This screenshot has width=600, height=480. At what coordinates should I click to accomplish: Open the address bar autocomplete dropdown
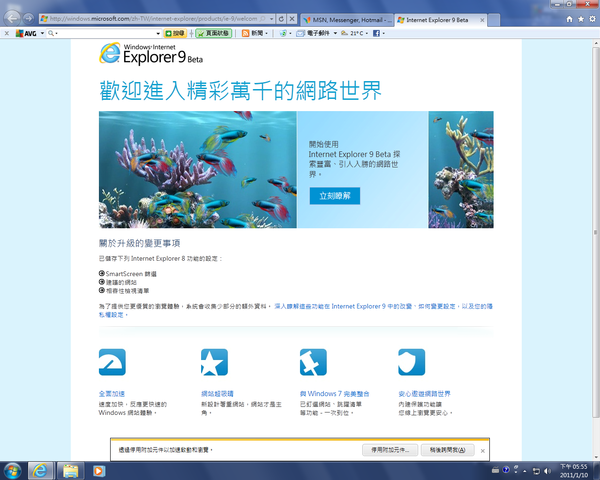pyautogui.click(x=271, y=18)
